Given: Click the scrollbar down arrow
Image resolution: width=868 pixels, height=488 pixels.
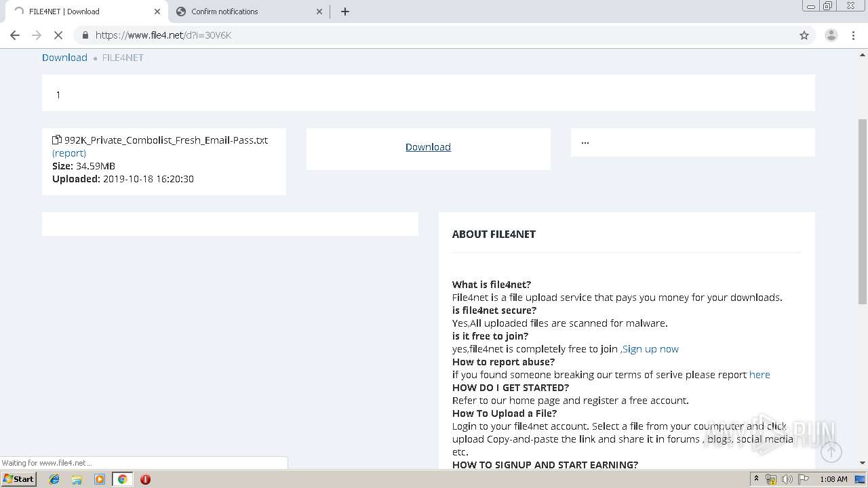Looking at the screenshot, I should 863,463.
